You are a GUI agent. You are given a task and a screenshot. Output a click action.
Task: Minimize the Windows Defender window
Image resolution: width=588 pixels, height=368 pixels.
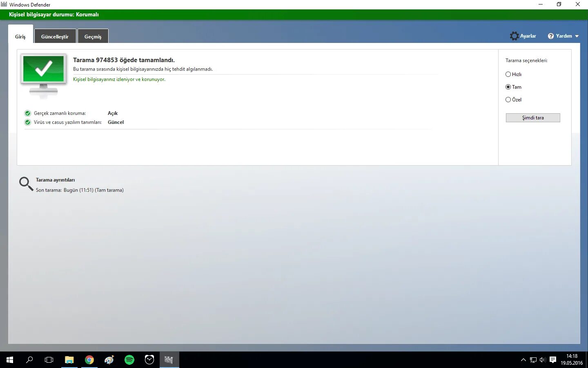point(541,4)
